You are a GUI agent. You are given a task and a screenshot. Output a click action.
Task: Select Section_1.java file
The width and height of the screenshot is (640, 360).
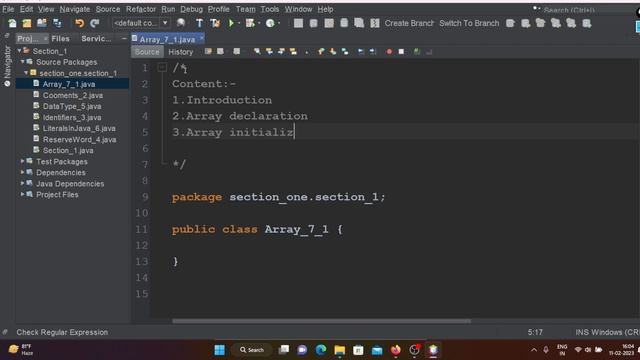point(68,150)
